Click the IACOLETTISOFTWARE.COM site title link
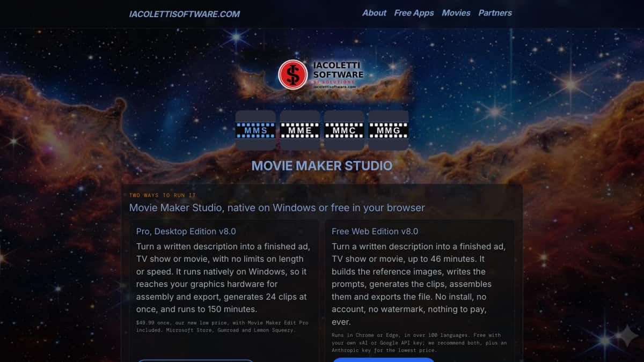The width and height of the screenshot is (644, 362). (x=185, y=14)
